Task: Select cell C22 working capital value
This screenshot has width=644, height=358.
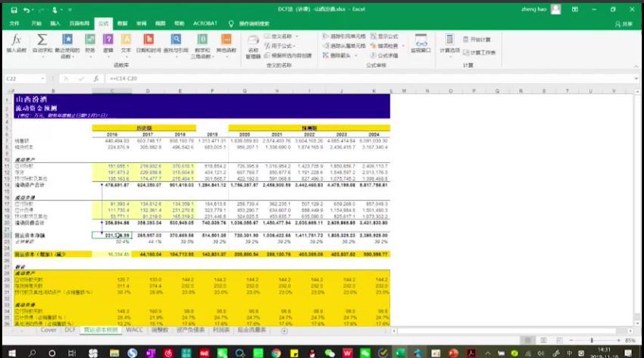Action: (111, 236)
